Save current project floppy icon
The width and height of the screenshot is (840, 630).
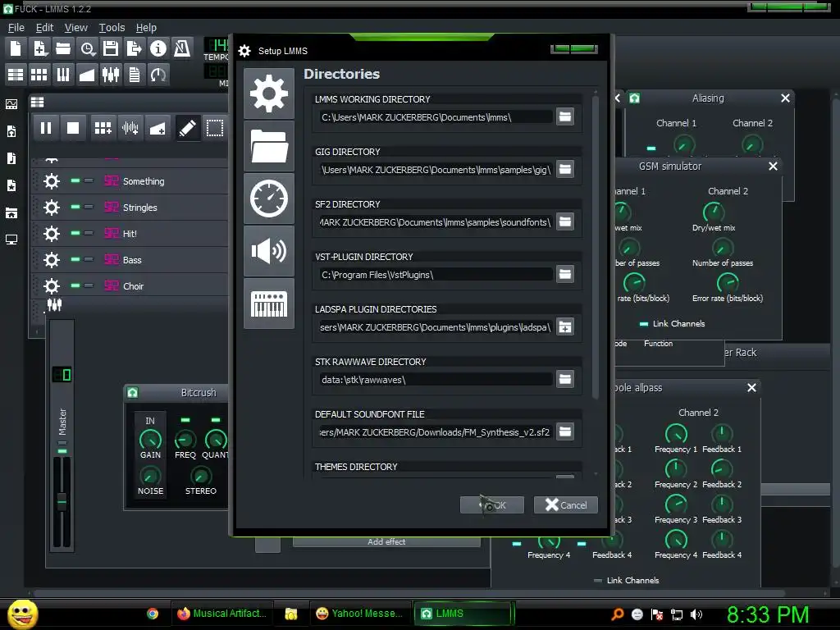pos(111,48)
